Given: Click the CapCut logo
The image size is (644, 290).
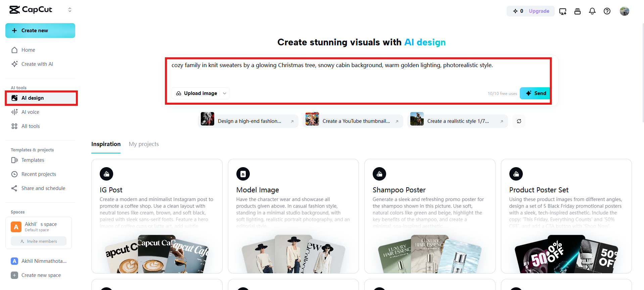Looking at the screenshot, I should pos(31,10).
